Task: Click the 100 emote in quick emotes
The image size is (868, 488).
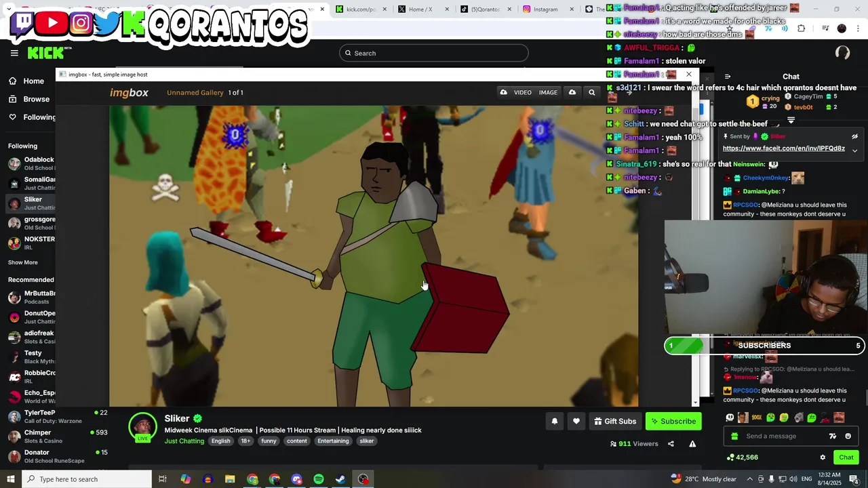Action: (757, 418)
